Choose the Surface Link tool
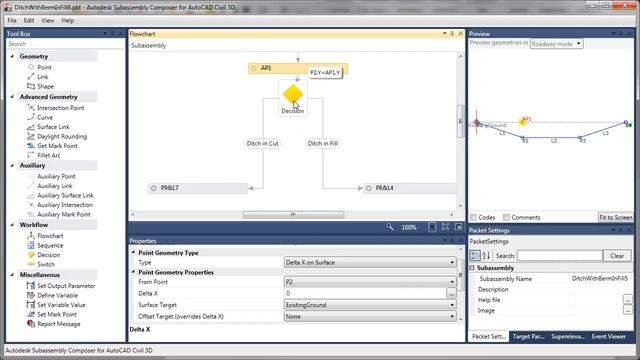Viewport: 640px width, 360px height. (49, 127)
